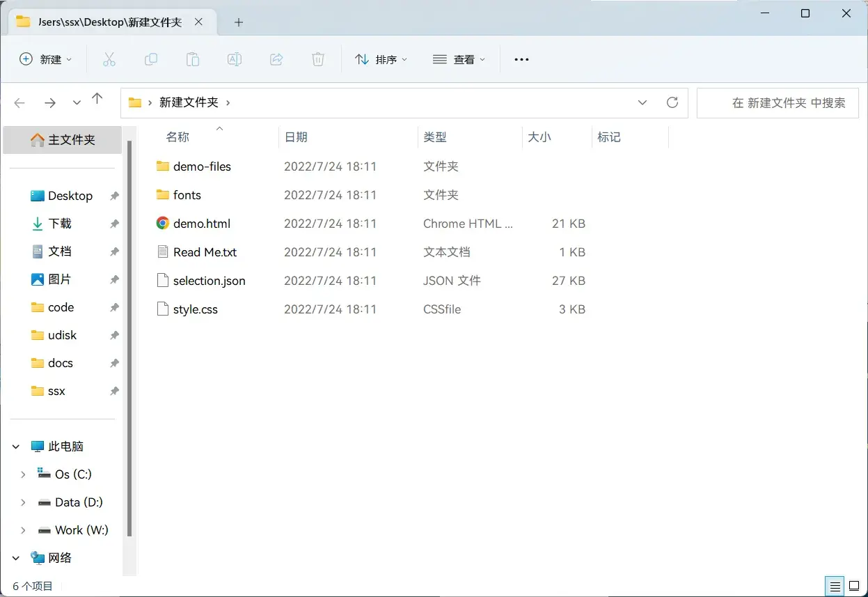
Task: Click the navigation pane vertical scrollbar
Action: 129,334
